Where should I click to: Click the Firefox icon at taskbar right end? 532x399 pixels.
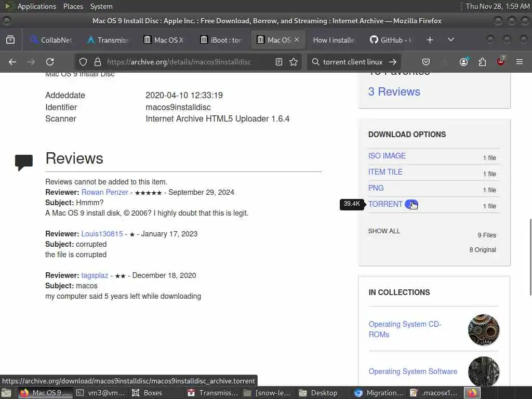click(472, 393)
